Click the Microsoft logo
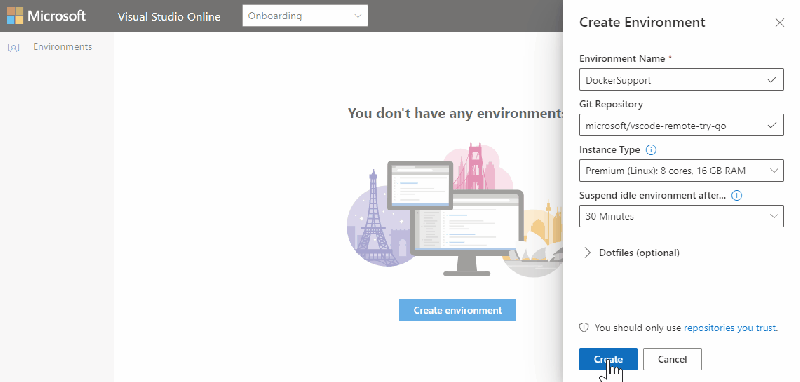Screen dimensions: 800x382 (x=46, y=16)
